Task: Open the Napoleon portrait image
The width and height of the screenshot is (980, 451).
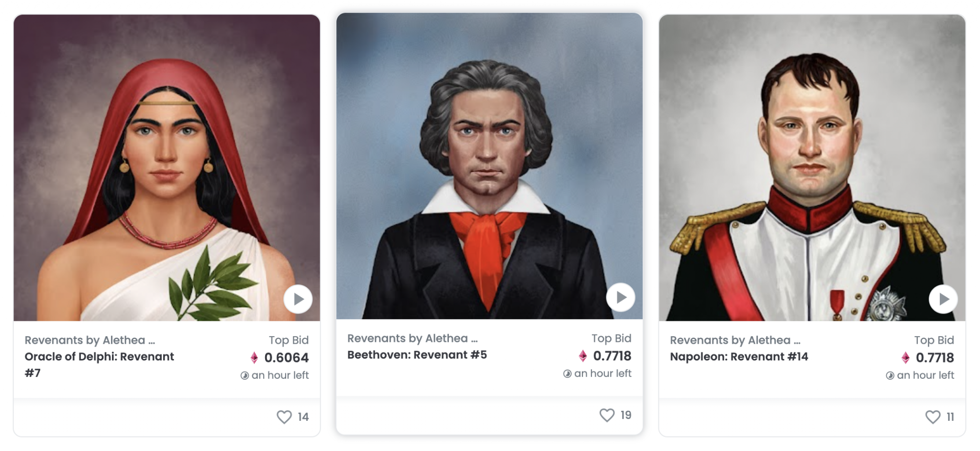Action: [x=812, y=168]
